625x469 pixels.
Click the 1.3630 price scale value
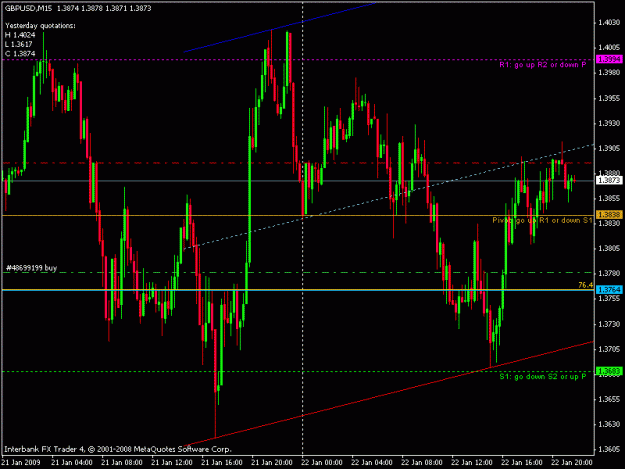click(x=609, y=425)
